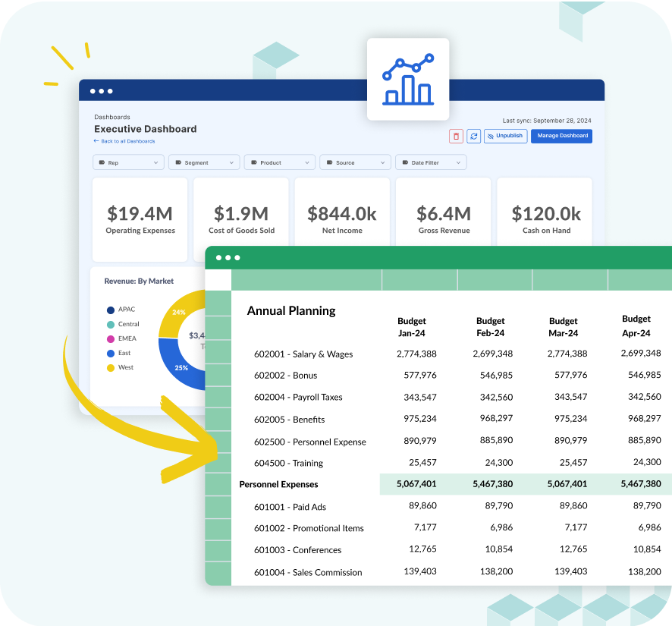The image size is (672, 626).
Task: Open the Date Filter dropdown
Action: (x=431, y=162)
